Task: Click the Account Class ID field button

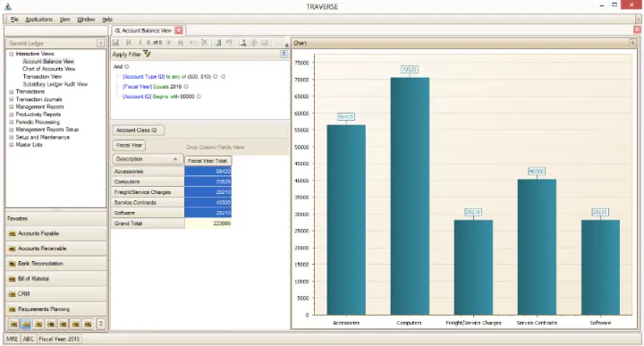Action: (x=138, y=131)
